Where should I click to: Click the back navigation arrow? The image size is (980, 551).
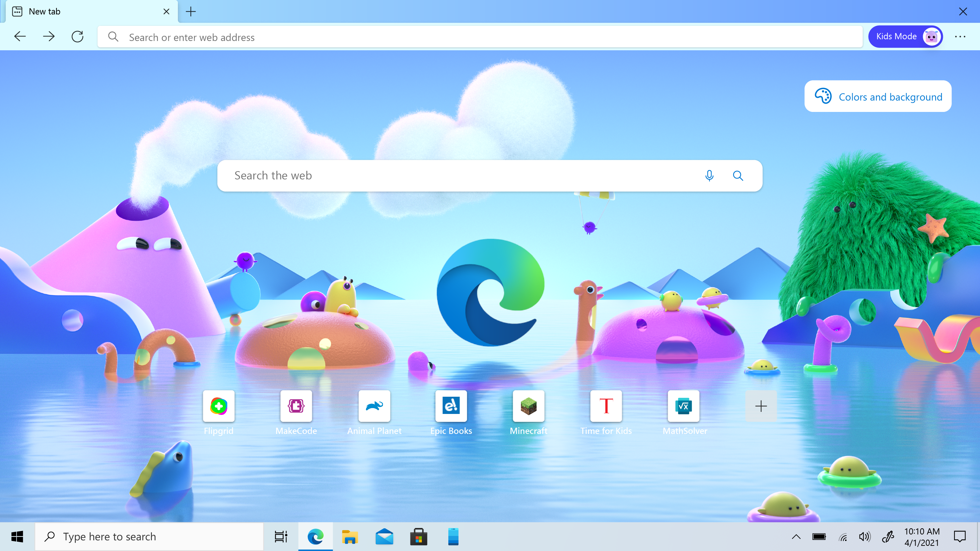[20, 36]
